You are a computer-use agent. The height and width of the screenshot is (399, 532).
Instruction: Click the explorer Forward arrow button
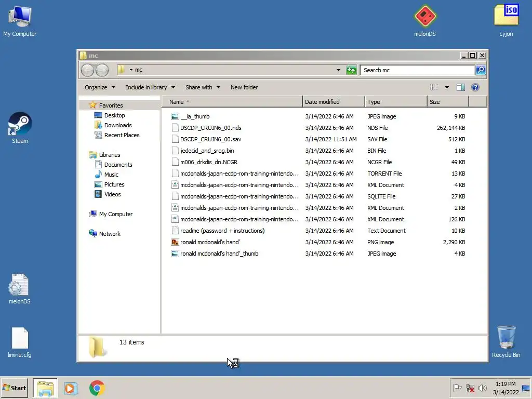[x=102, y=70]
